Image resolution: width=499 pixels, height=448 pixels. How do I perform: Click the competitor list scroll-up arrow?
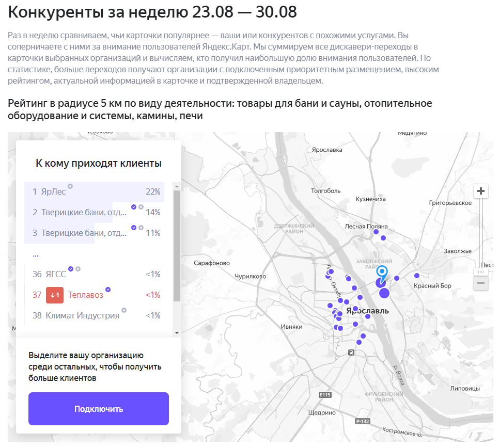click(177, 186)
